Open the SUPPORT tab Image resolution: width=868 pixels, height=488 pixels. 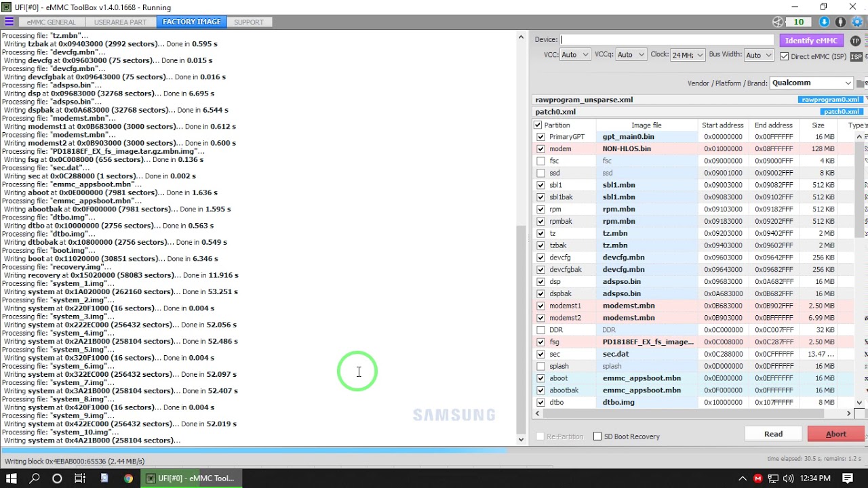point(249,22)
